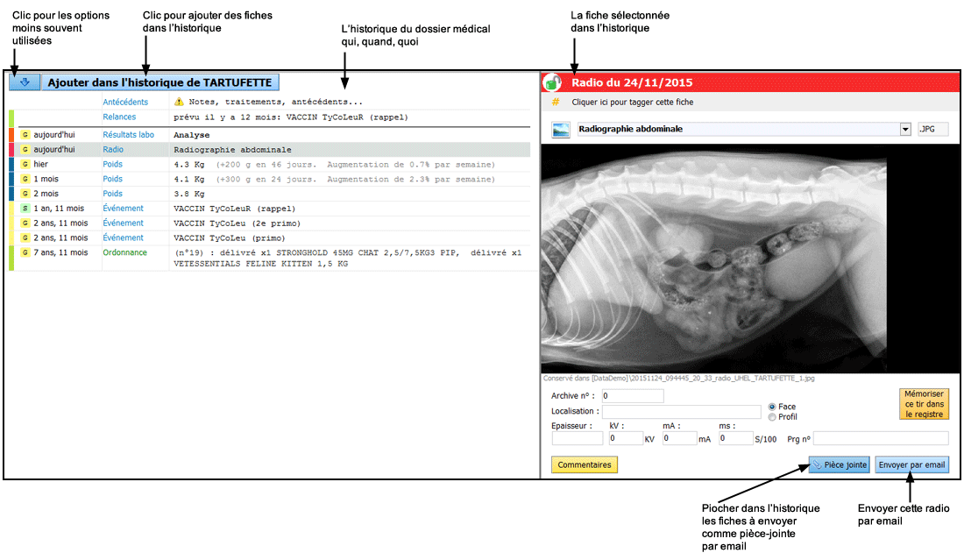Select the 'Analyse' history entry text
The image size is (964, 560).
pos(192,135)
